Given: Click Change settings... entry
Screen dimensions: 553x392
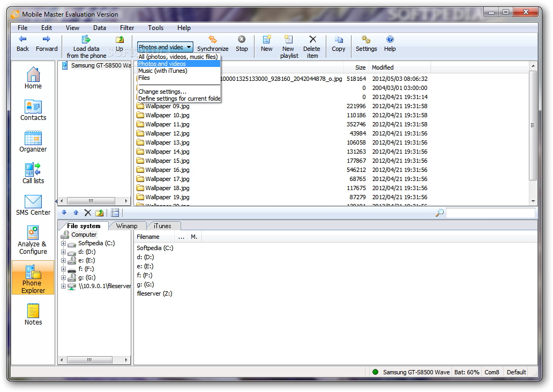Looking at the screenshot, I should 178,92.
